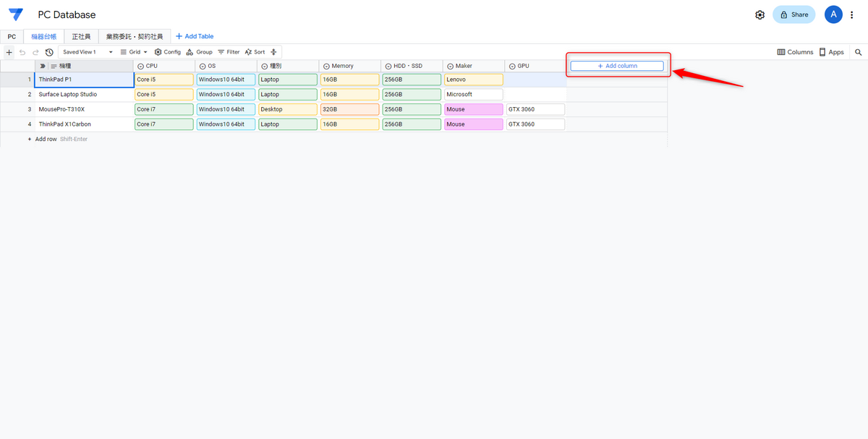Click the Share button
Viewport: 868px width, 439px height.
(x=793, y=14)
